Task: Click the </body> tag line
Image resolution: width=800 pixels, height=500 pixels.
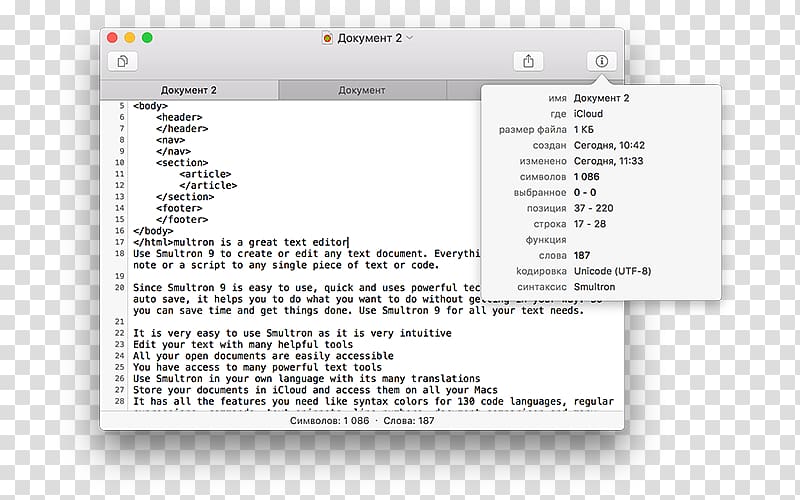Action: point(153,231)
